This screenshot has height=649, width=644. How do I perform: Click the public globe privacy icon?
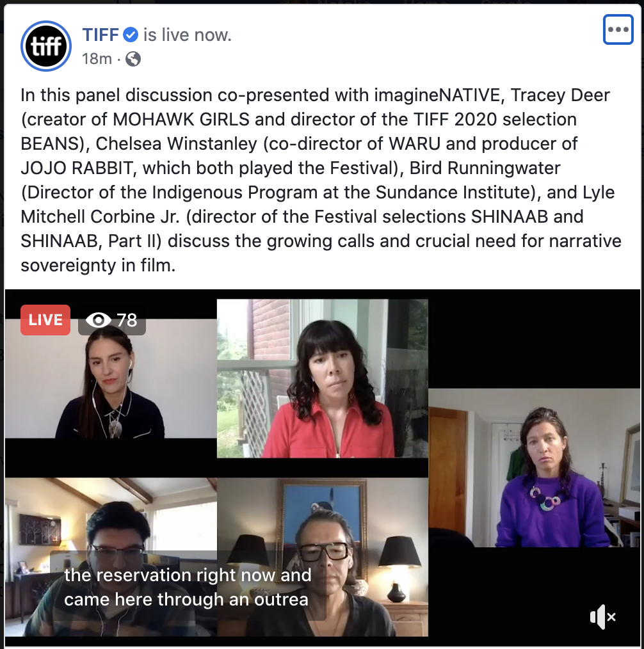133,59
